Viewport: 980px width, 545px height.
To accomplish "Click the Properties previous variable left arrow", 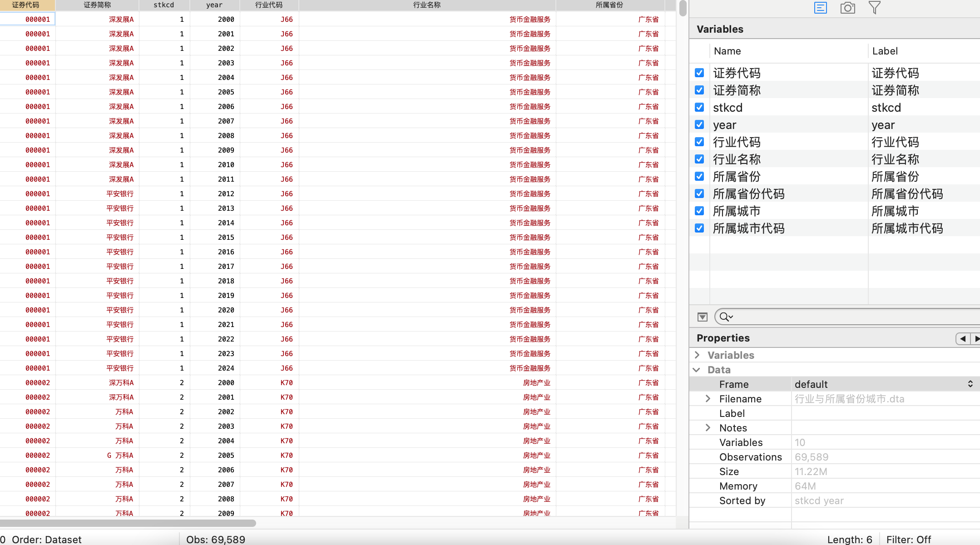I will 963,338.
